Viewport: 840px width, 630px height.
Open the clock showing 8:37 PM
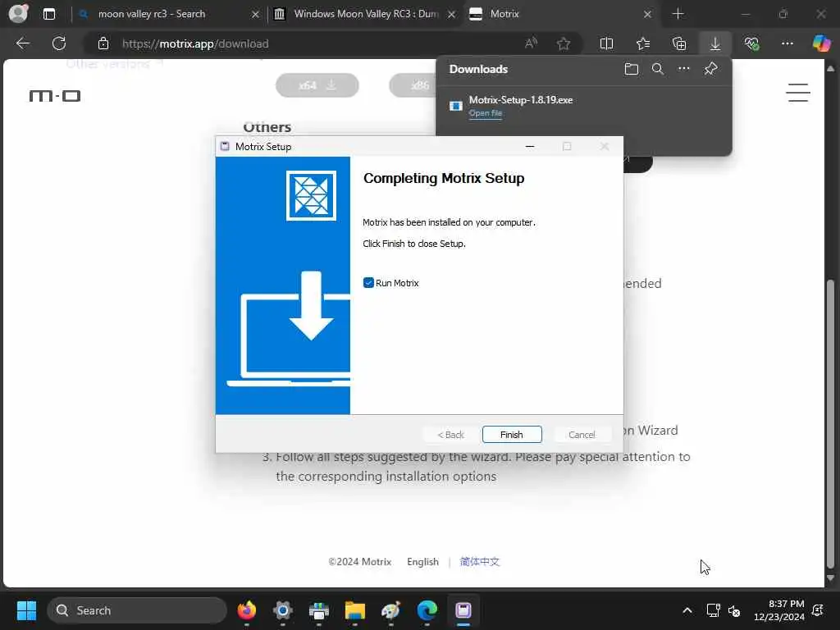point(779,610)
